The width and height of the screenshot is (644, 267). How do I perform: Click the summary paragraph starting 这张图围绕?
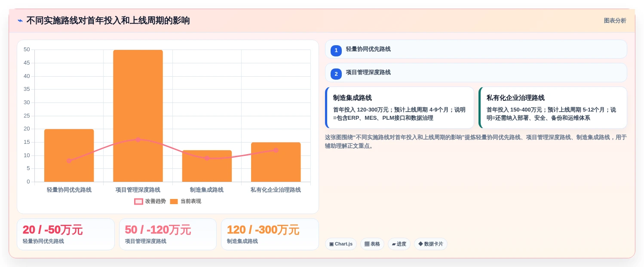[x=476, y=141]
